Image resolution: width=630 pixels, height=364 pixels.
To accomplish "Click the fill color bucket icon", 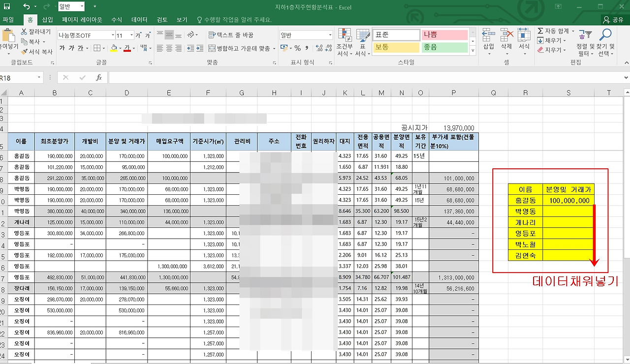I will tap(114, 48).
